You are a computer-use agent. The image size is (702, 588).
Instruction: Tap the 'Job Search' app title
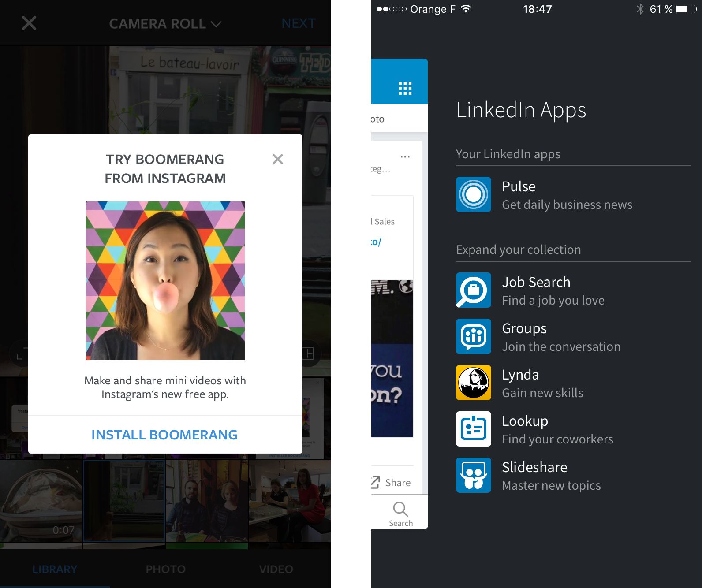click(x=536, y=282)
